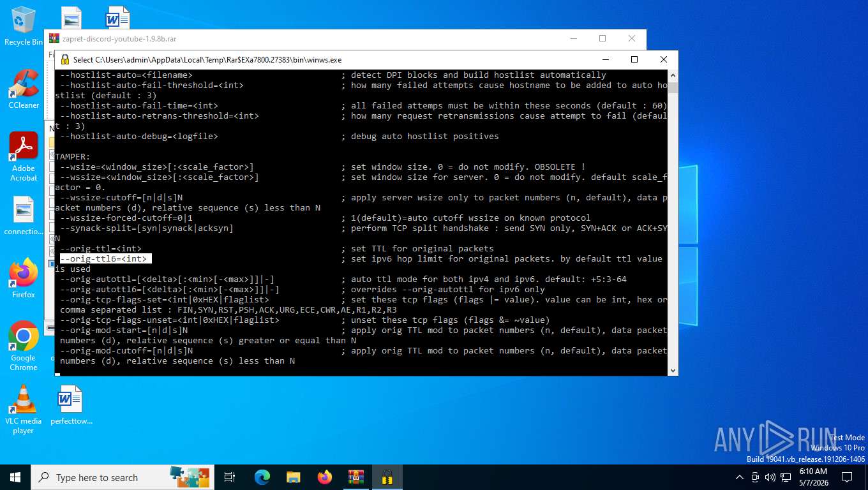Click the WinRAR window title icon
The width and height of the screenshot is (868, 490).
pos(54,38)
